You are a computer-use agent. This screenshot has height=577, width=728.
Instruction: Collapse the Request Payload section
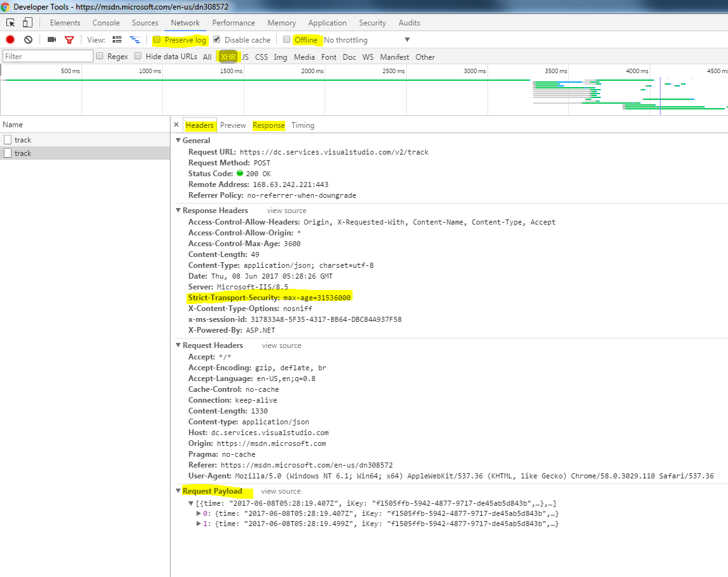(178, 490)
